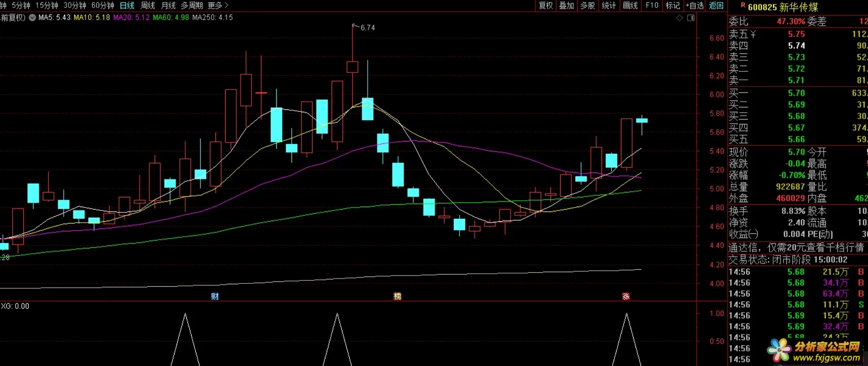Switch to the 15分钟 period tab
Screen dimensions: 868x366
47,5
